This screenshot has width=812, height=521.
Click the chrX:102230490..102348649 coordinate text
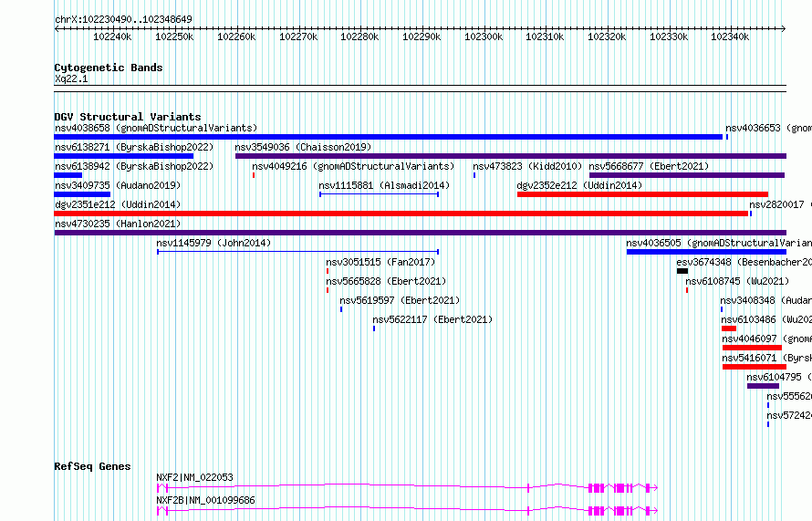123,19
